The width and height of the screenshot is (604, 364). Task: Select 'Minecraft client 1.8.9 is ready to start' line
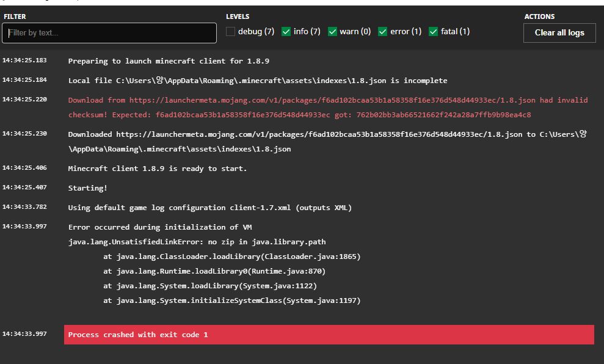pos(158,169)
